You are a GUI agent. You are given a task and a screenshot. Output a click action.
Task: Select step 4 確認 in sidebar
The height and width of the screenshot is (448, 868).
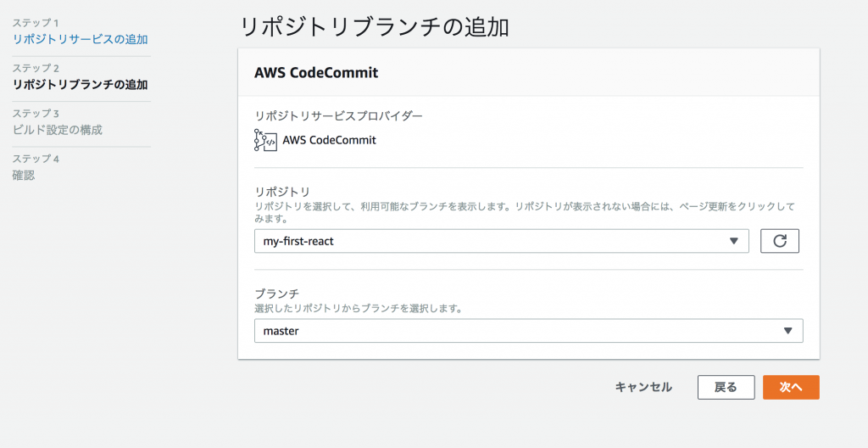pos(24,176)
